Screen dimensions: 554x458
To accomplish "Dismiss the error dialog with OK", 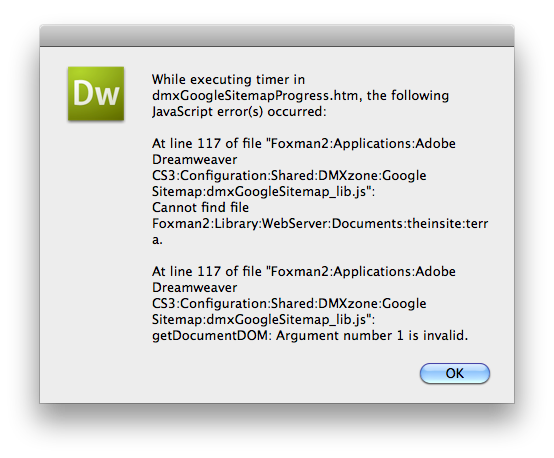I will [x=455, y=373].
